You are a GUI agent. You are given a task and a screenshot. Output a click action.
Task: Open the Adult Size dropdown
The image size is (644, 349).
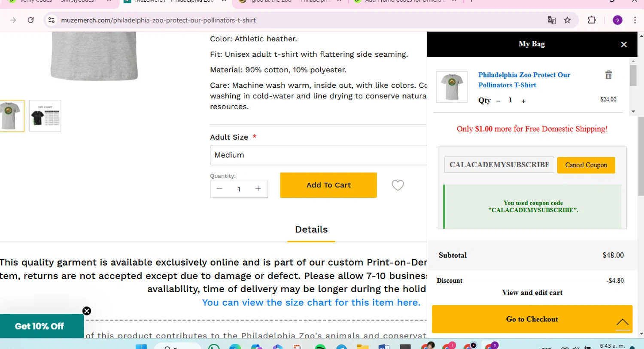[x=318, y=155]
